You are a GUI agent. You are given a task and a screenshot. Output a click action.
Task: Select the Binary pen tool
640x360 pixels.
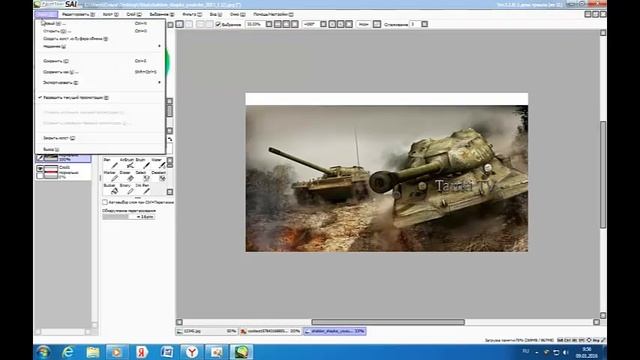(x=127, y=189)
